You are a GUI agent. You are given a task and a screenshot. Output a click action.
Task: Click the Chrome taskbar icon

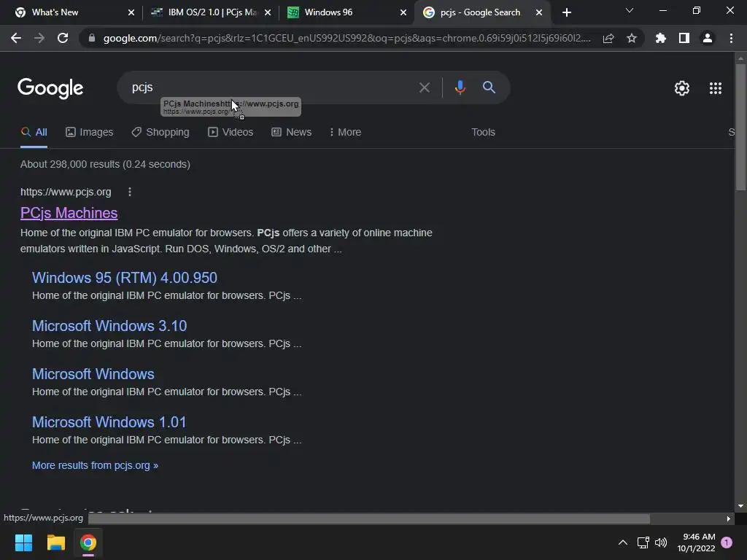click(x=88, y=542)
